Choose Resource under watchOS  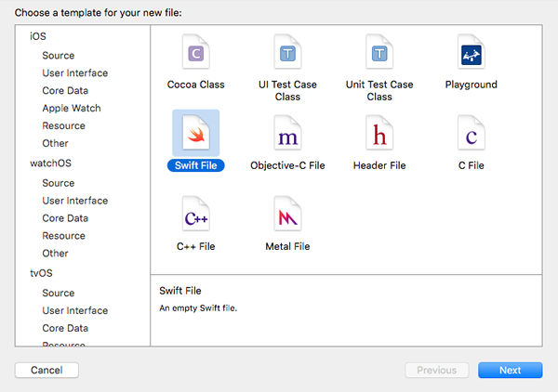click(x=63, y=236)
